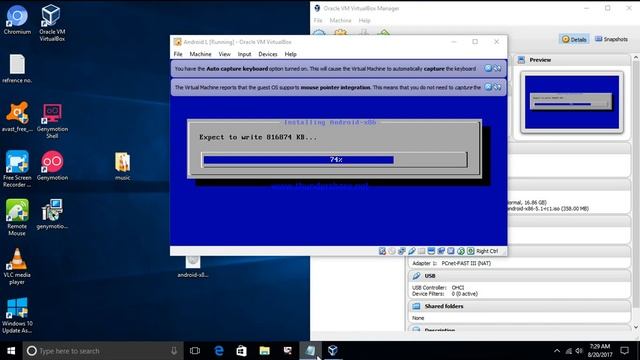Click 'Adapter 1: PCnet-FAST III (NAT)' text
Image resolution: width=640 pixels, height=360 pixels.
point(451,263)
